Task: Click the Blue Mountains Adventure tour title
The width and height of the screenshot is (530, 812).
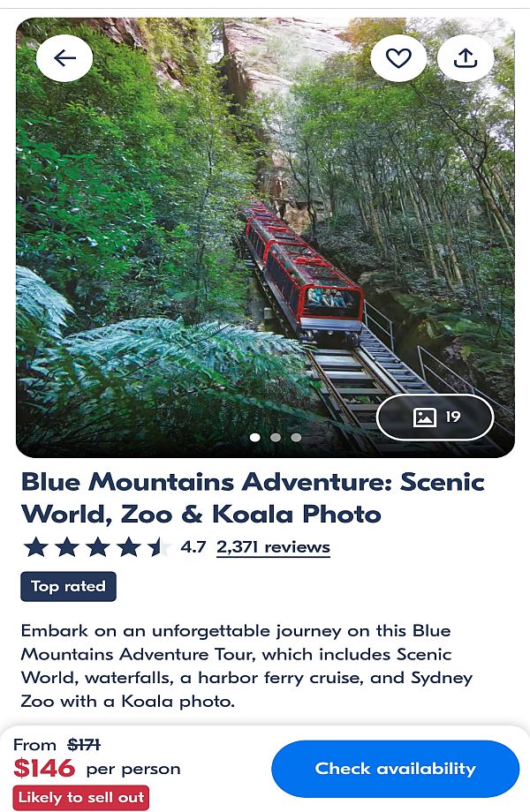Action: coord(253,498)
